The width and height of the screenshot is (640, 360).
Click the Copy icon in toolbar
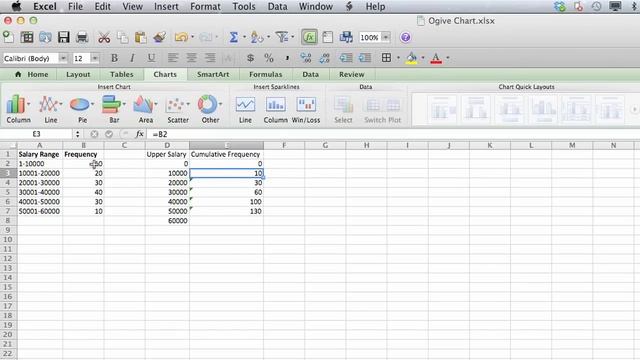click(122, 38)
